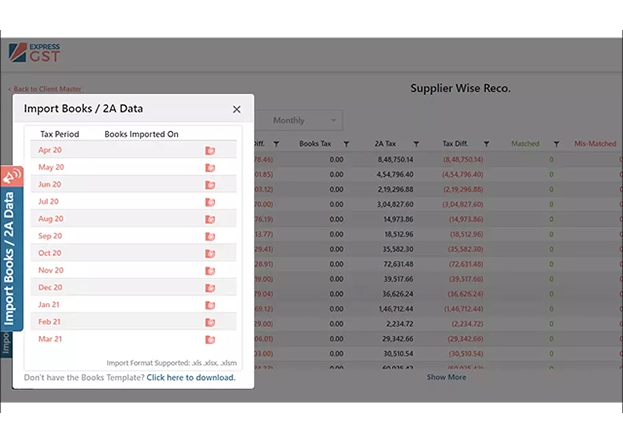Click the import folder icon for Dec 20
The height and width of the screenshot is (440, 623).
(210, 288)
